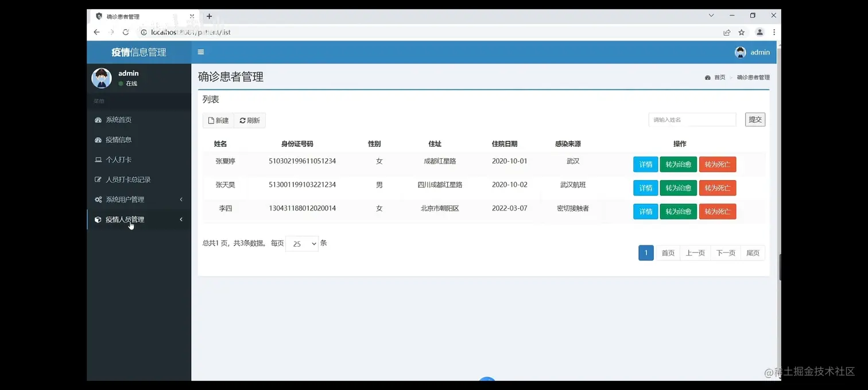Click ID cell 130431188012020014

[303, 208]
